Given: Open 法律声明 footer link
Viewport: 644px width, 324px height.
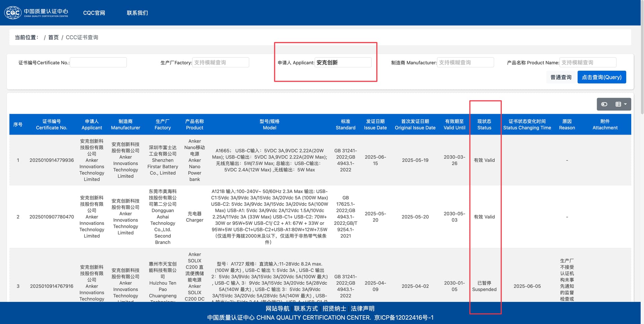Looking at the screenshot, I should coord(363,309).
